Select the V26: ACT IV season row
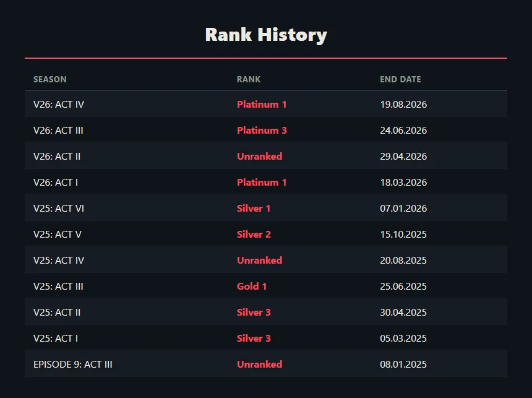The image size is (532, 398). pyautogui.click(x=266, y=104)
